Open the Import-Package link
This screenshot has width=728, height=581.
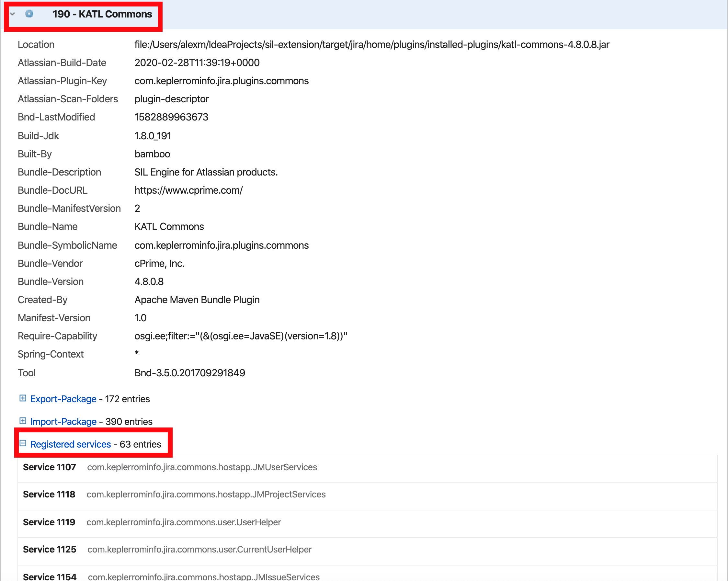(x=63, y=422)
